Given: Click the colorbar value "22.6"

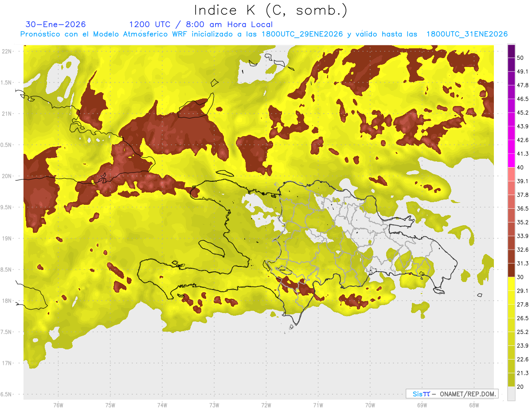Looking at the screenshot, I should click(x=522, y=359).
